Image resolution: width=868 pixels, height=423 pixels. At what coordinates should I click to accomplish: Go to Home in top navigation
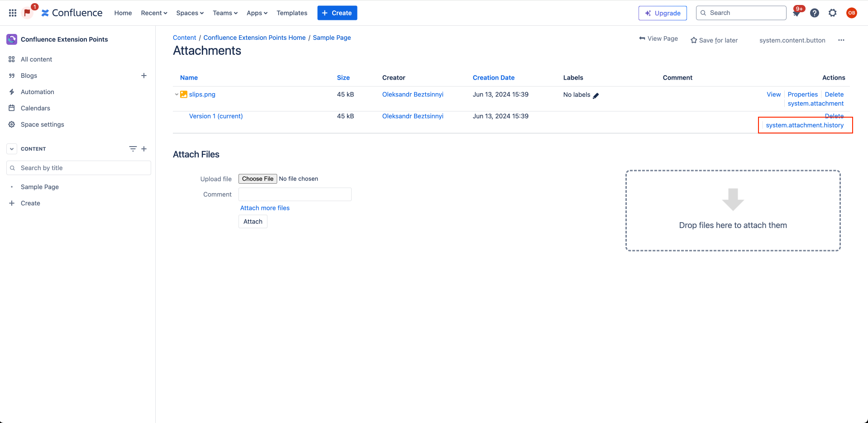[x=123, y=13]
